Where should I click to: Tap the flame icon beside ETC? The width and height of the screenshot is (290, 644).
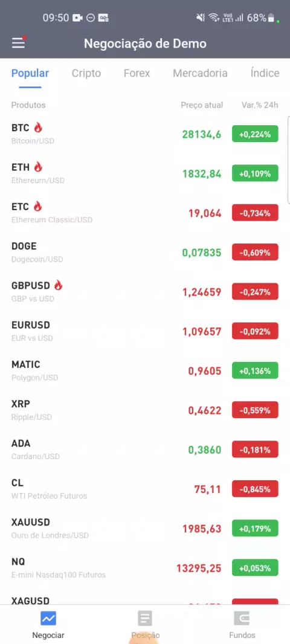[38, 206]
